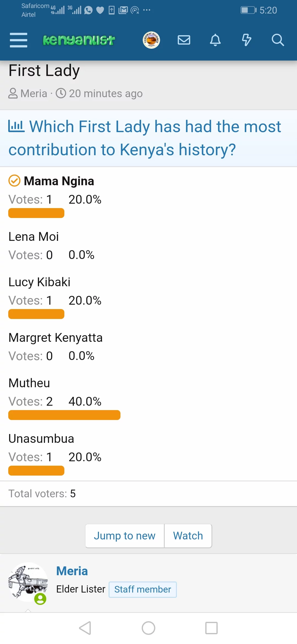Open the Kenyanlist logo home link
Image resolution: width=297 pixels, height=644 pixels.
(79, 40)
